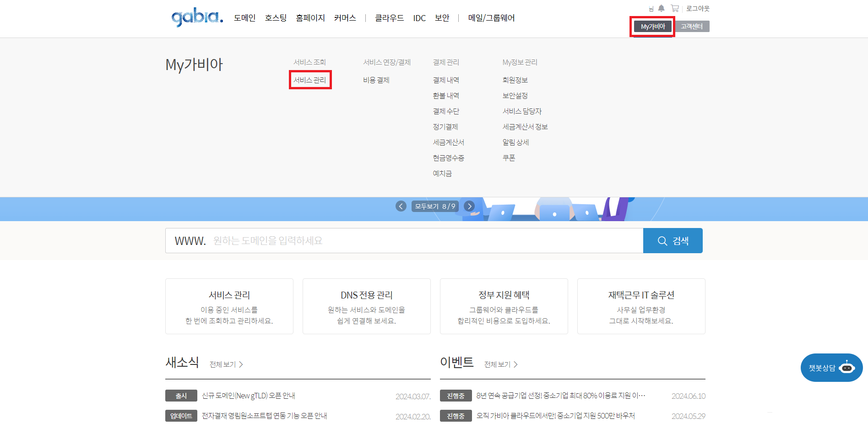Open news 전자결제 영림원소프트랩 연동 기능 오픈 안내
Image resolution: width=868 pixels, height=429 pixels.
265,416
